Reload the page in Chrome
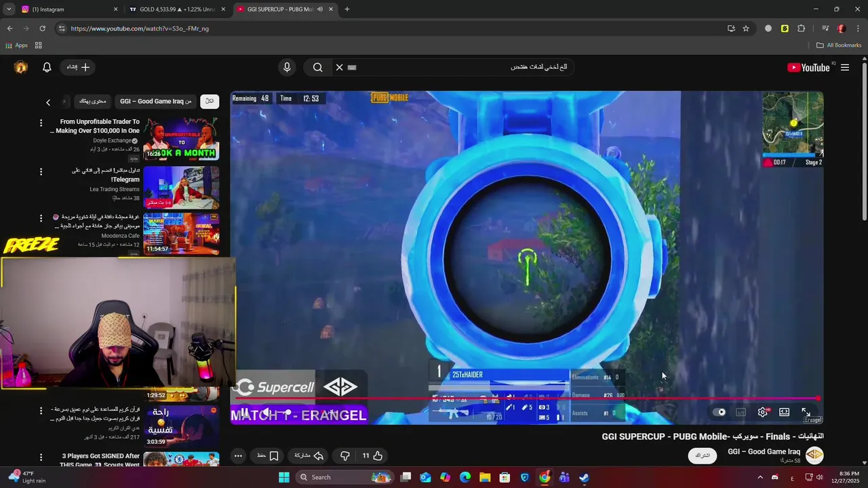The image size is (868, 488). tap(42, 28)
